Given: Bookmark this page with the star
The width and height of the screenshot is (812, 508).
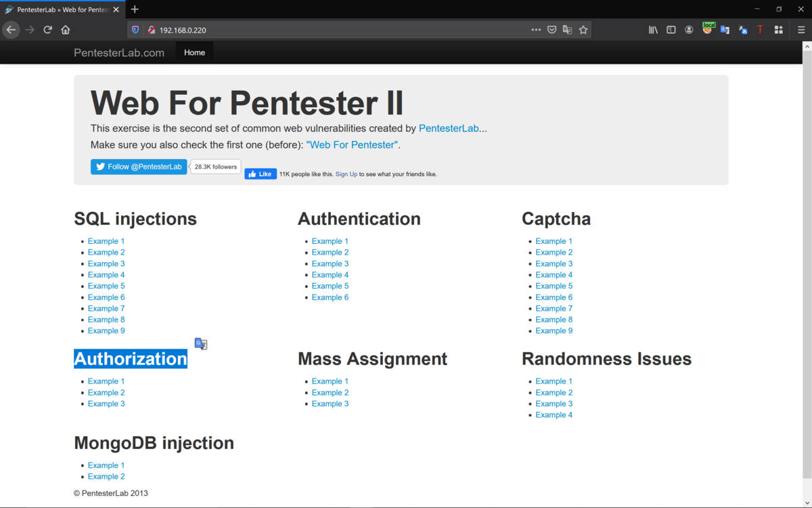Looking at the screenshot, I should (x=583, y=30).
